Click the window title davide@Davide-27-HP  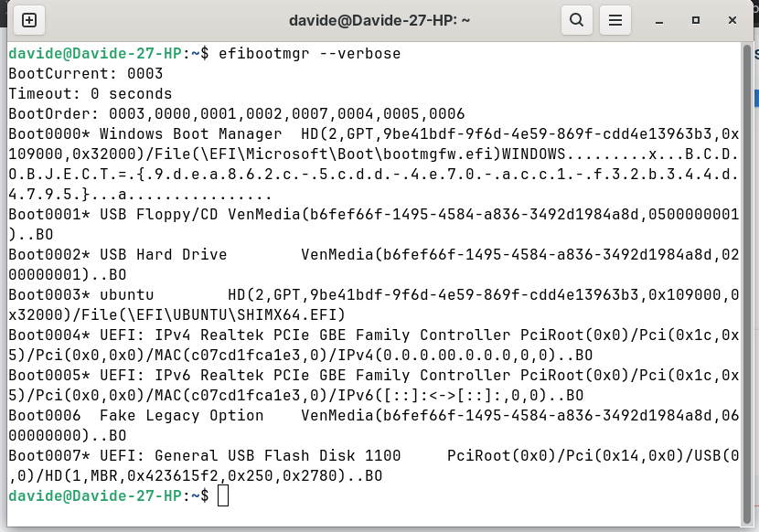pyautogui.click(x=379, y=20)
